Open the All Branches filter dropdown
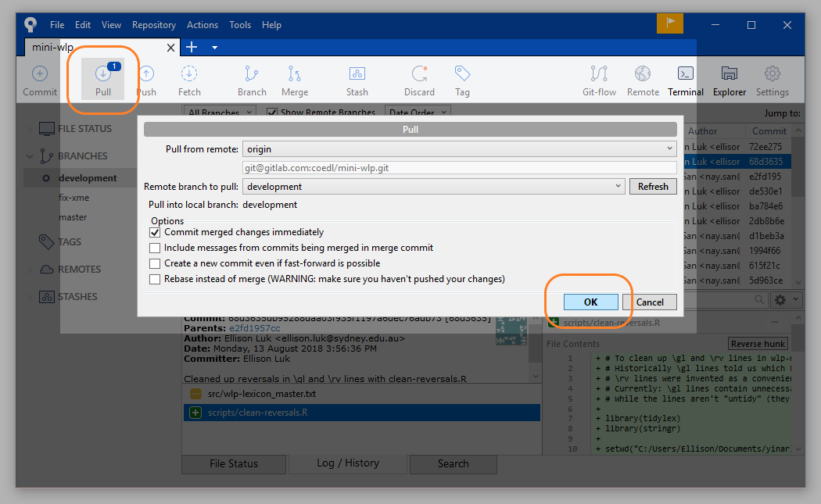 (x=220, y=112)
